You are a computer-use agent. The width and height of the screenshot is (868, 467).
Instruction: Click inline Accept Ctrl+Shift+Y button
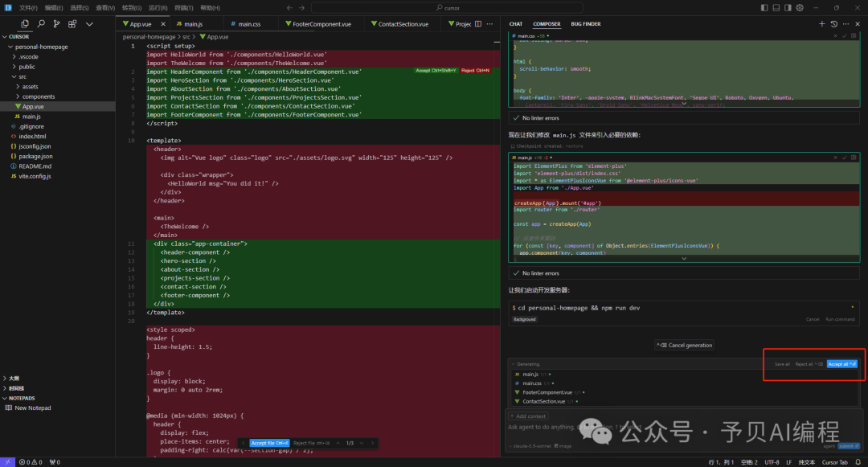pos(436,70)
